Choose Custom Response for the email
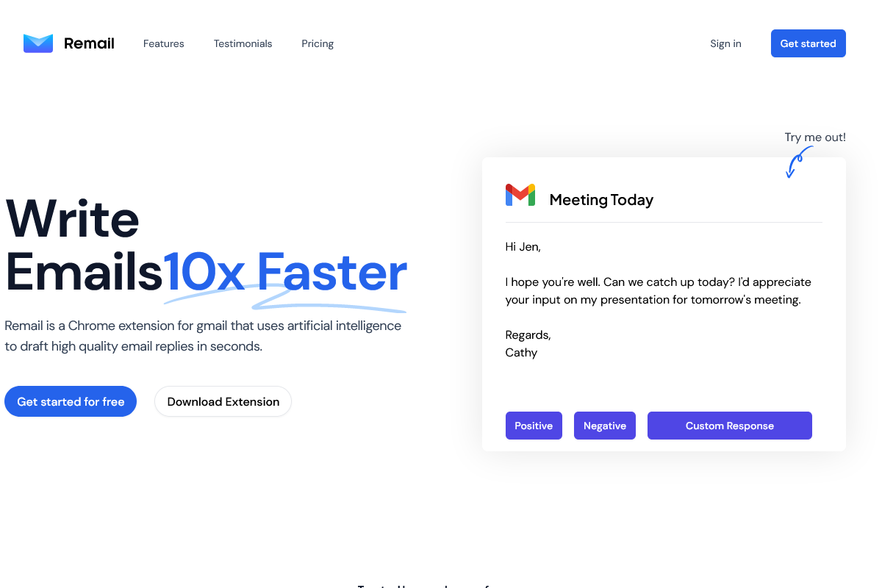The width and height of the screenshot is (882, 588). coord(729,425)
